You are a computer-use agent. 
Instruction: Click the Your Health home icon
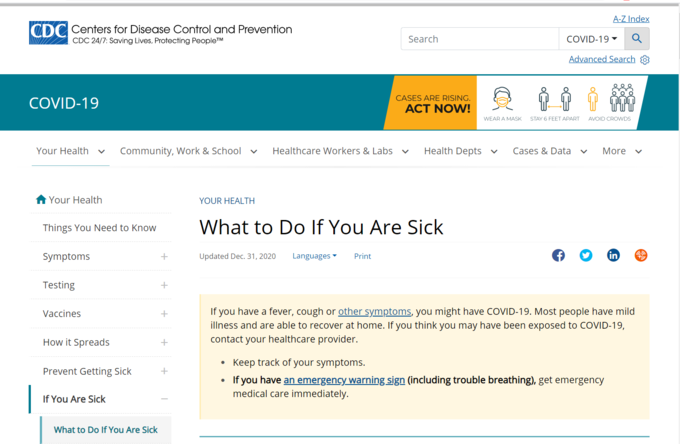tap(41, 199)
